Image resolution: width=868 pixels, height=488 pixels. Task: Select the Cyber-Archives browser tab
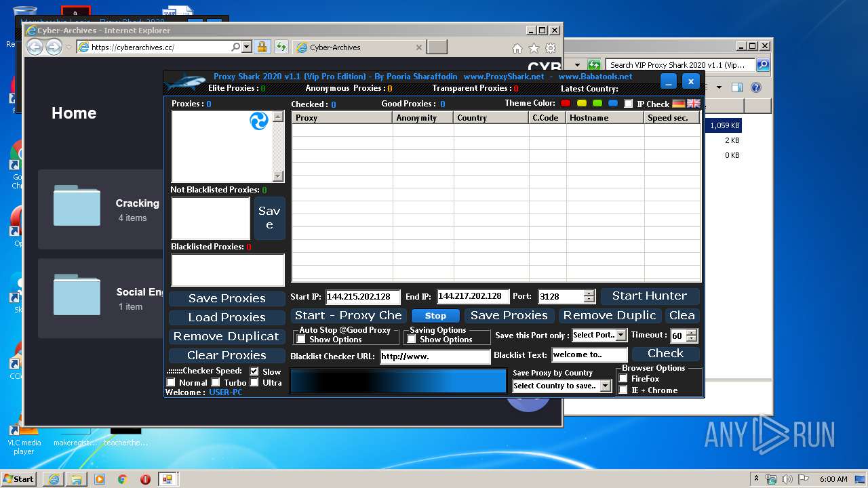pyautogui.click(x=359, y=47)
